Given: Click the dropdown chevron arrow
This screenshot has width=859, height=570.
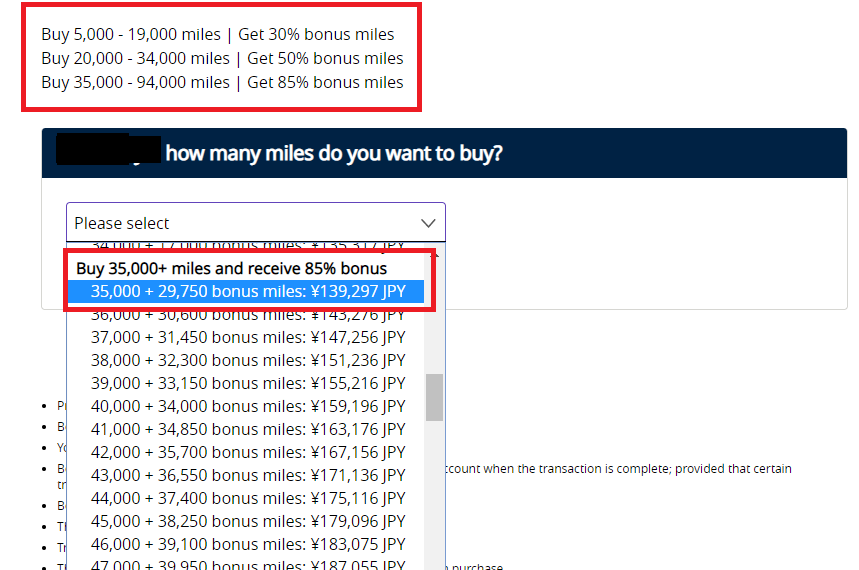Looking at the screenshot, I should pyautogui.click(x=428, y=223).
